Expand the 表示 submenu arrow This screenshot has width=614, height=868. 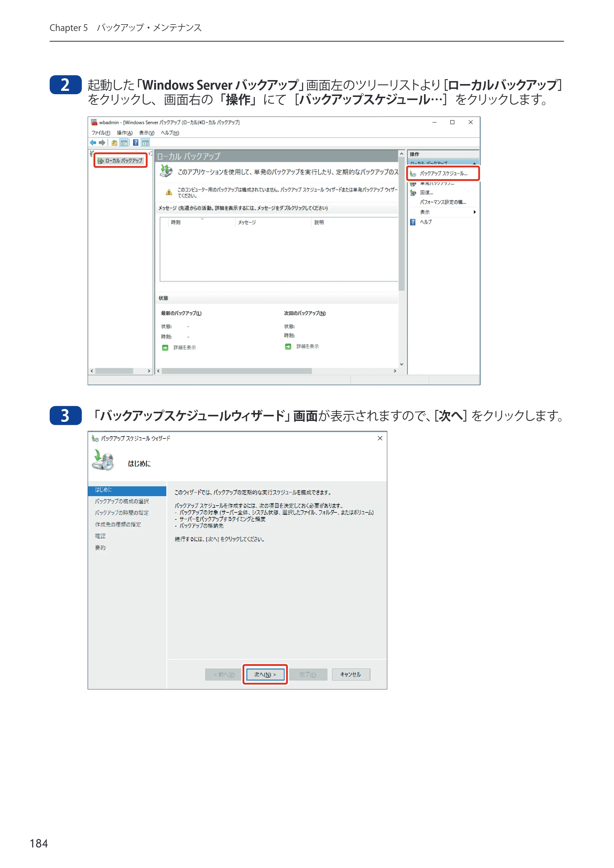[x=474, y=212]
